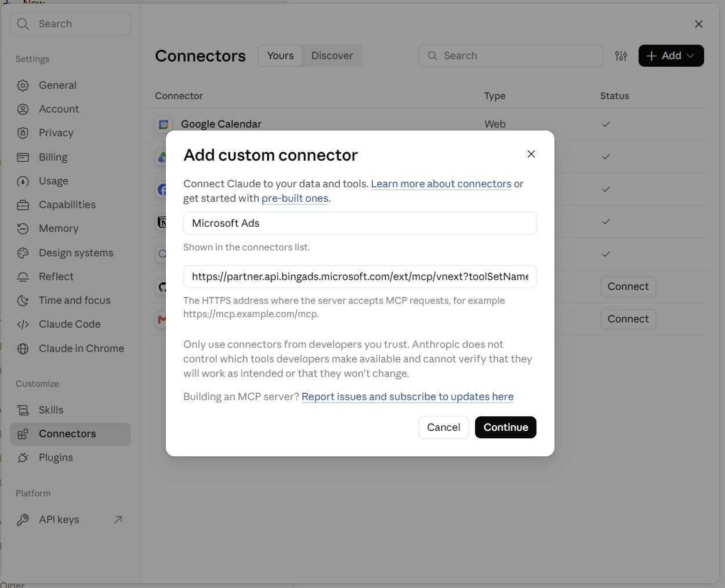This screenshot has height=588, width=725.
Task: Click the Google Calendar connector name
Action: (221, 124)
